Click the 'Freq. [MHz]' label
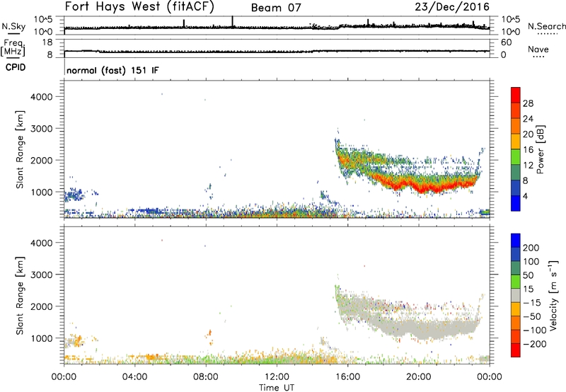This screenshot has height=392, width=566. click(13, 47)
